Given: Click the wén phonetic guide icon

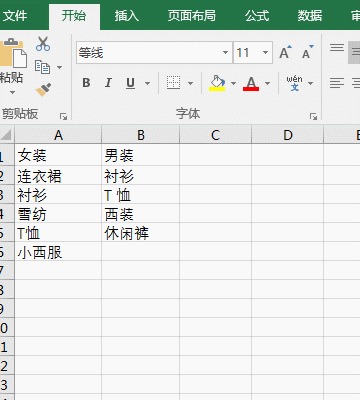Looking at the screenshot, I should (294, 83).
